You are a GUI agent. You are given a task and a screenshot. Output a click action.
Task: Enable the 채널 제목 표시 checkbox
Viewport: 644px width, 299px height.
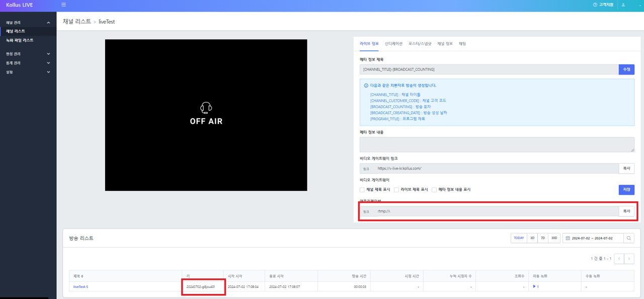click(x=362, y=190)
